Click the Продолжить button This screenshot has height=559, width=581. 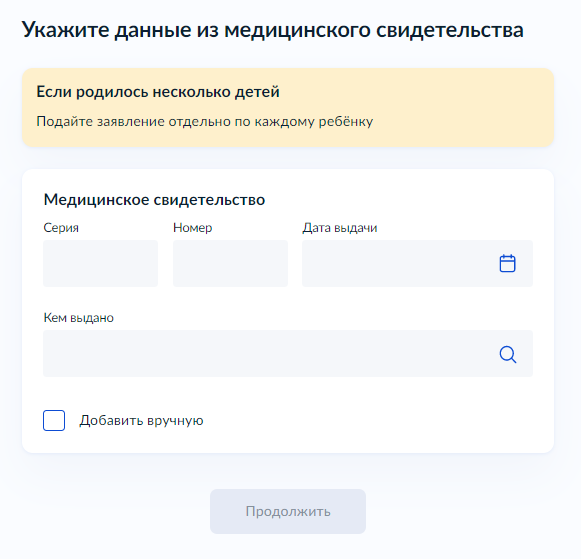288,511
